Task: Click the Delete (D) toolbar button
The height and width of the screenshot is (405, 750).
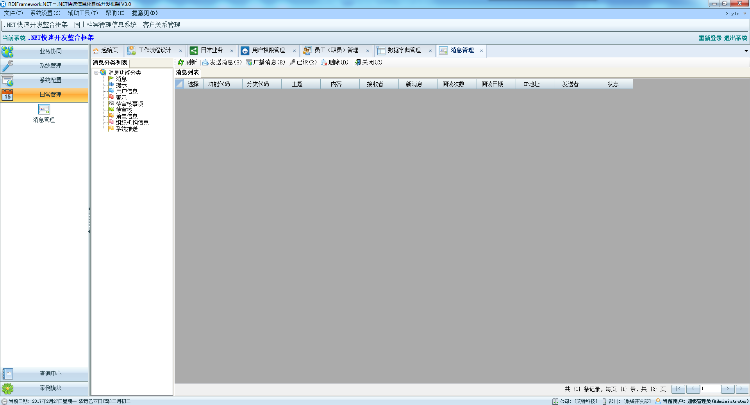Action: coord(335,62)
